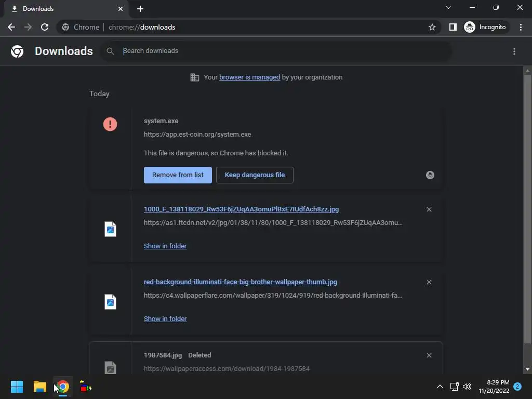Click the greyed file icon of 1987584.jpg
Screen dimensions: 532x399
point(110,368)
